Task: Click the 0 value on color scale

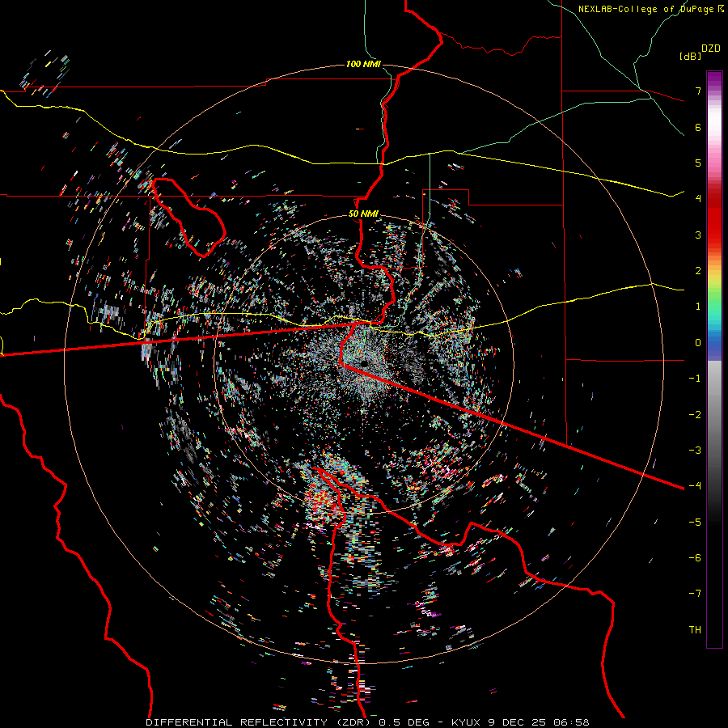Action: pos(698,343)
